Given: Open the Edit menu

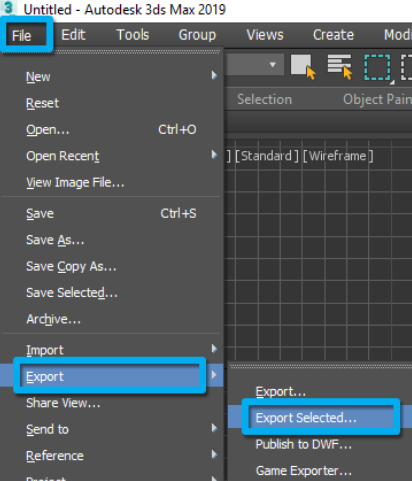Looking at the screenshot, I should coord(73,35).
